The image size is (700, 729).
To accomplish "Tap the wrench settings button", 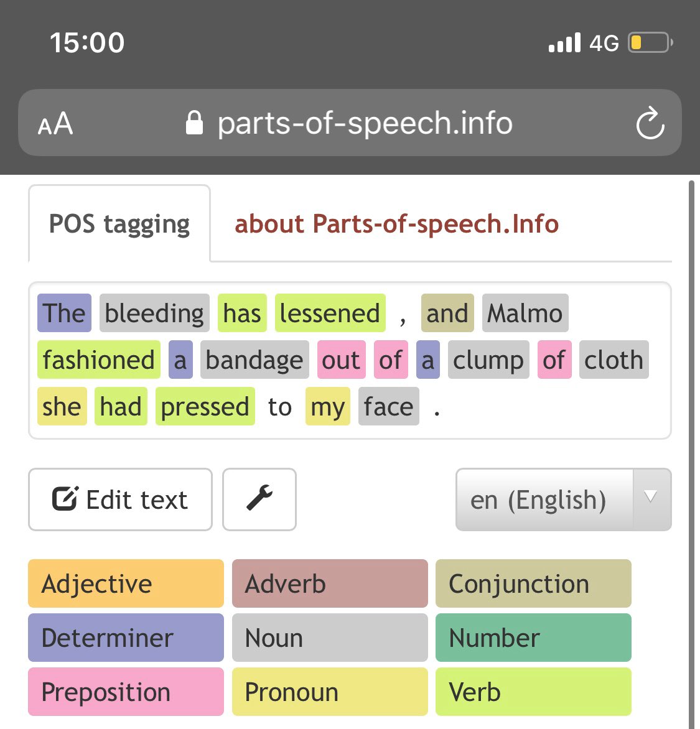I will pos(259,499).
